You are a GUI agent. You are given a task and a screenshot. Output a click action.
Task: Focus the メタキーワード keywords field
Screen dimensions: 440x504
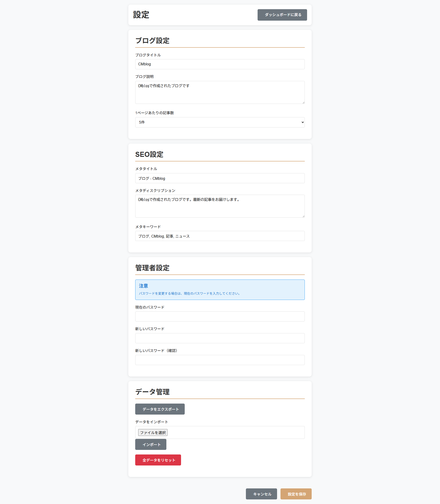[x=220, y=236]
